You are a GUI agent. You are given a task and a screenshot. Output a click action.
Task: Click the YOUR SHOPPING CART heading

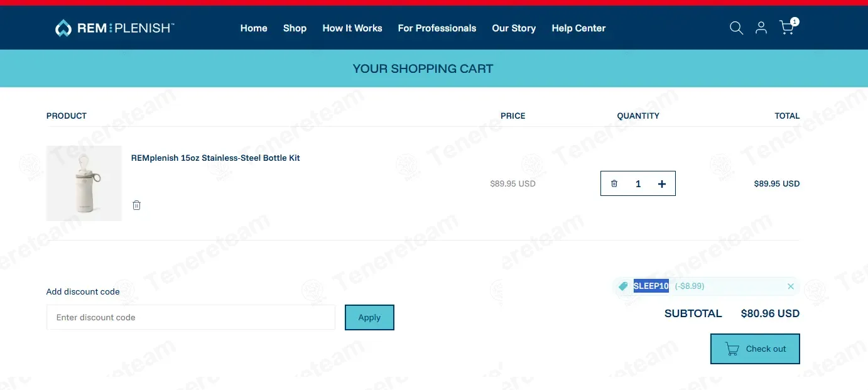coord(423,69)
